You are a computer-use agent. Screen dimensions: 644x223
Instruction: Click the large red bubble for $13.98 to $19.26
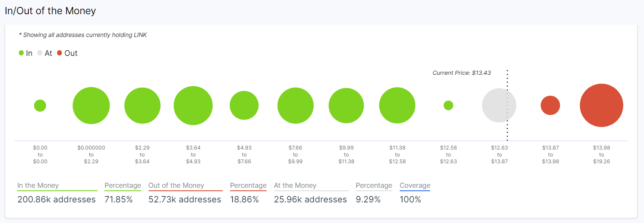(x=601, y=105)
